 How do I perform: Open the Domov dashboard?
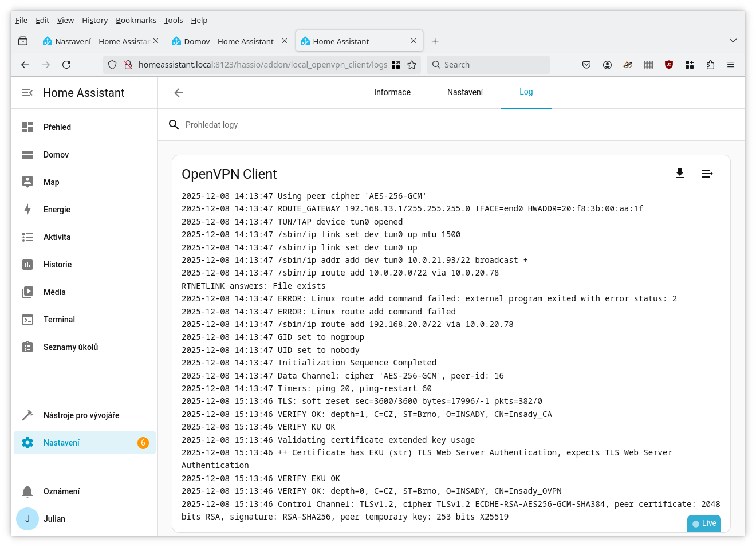tap(85, 155)
